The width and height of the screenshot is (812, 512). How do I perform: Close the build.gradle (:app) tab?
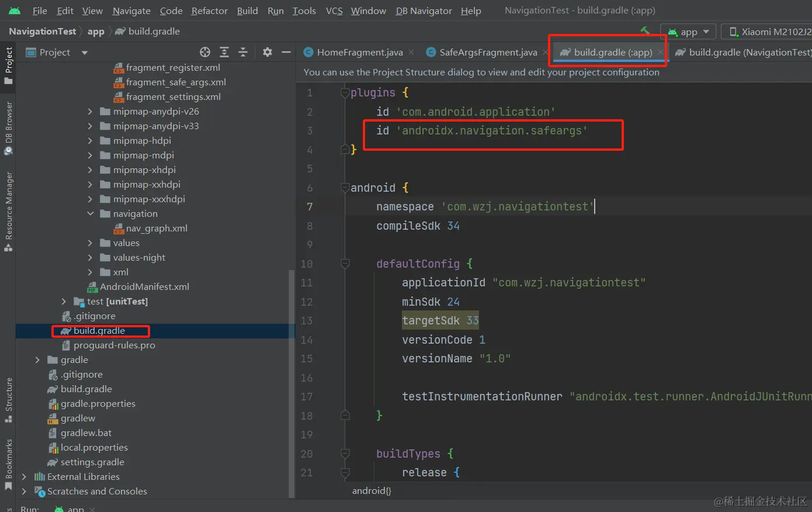661,52
